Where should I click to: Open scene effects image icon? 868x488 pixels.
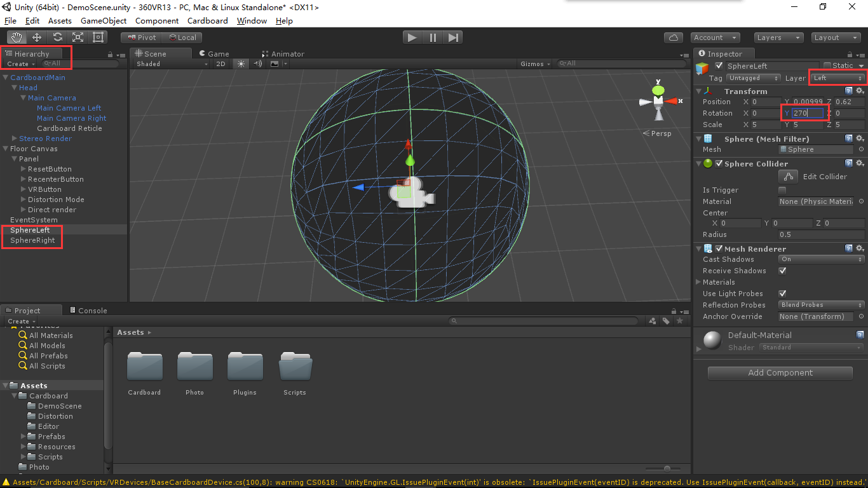tap(275, 64)
